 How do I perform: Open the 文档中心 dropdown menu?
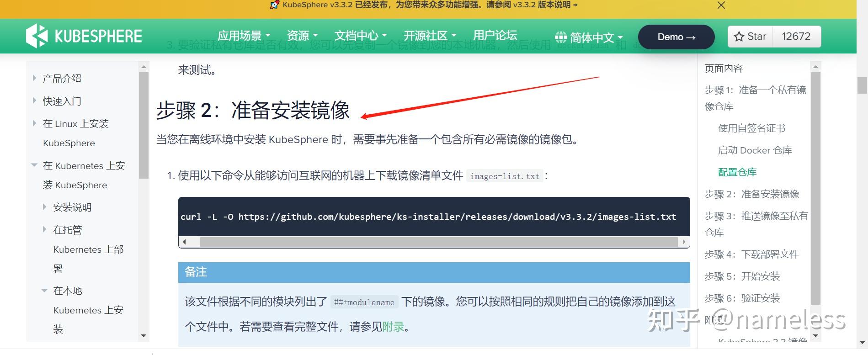point(361,36)
